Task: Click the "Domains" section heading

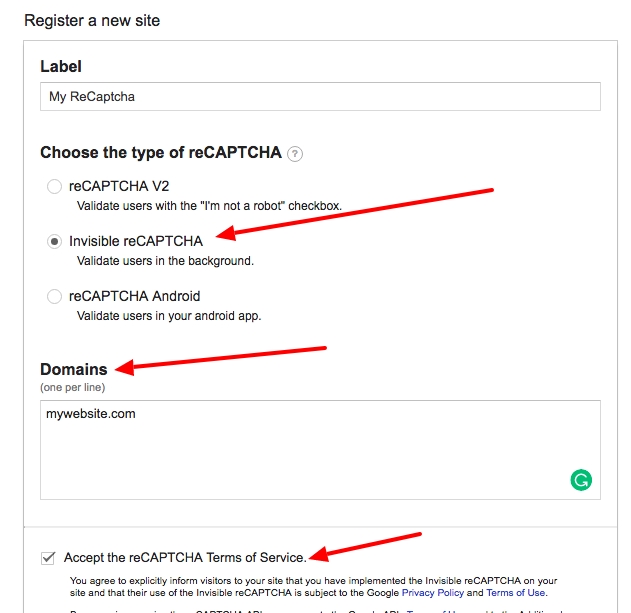Action: tap(74, 370)
